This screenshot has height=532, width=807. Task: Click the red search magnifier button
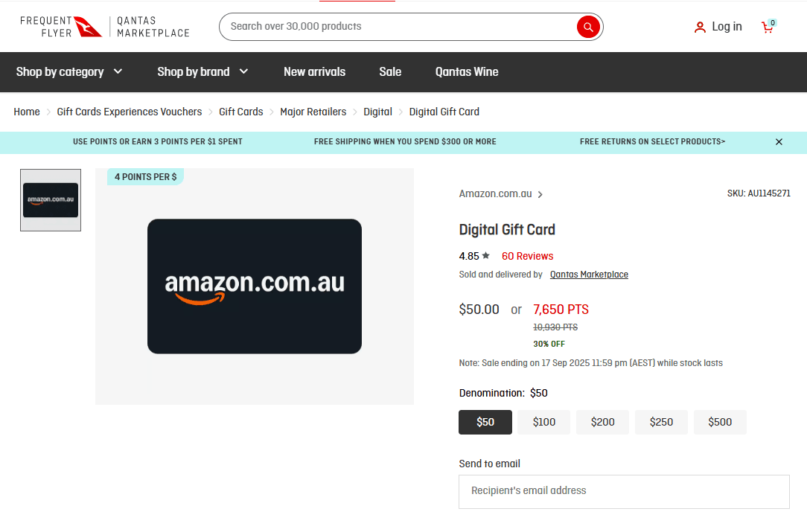(588, 27)
